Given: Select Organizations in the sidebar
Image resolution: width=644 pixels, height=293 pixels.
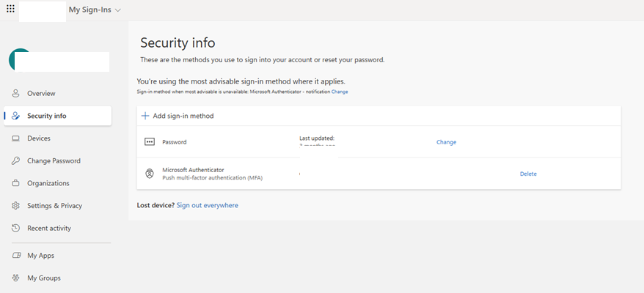Looking at the screenshot, I should 57,183.
